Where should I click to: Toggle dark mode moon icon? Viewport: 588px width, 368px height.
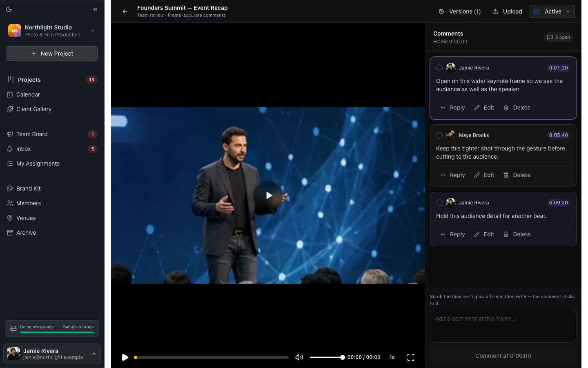pos(9,9)
